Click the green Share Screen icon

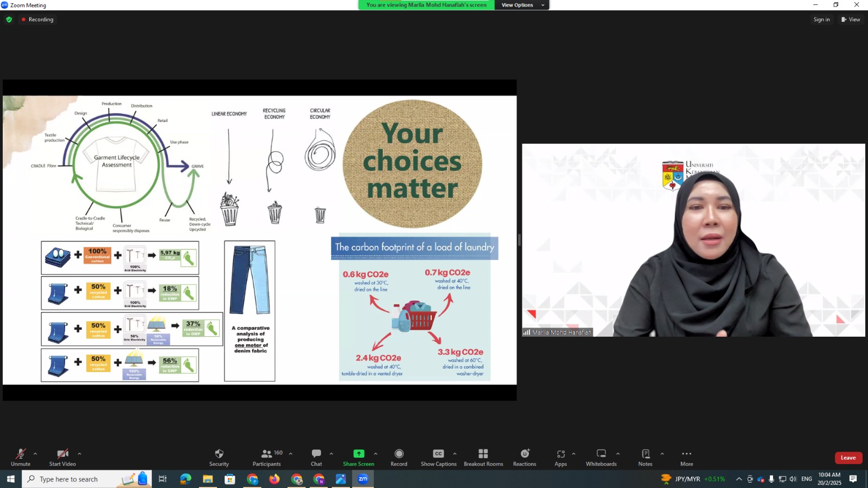coord(359,454)
